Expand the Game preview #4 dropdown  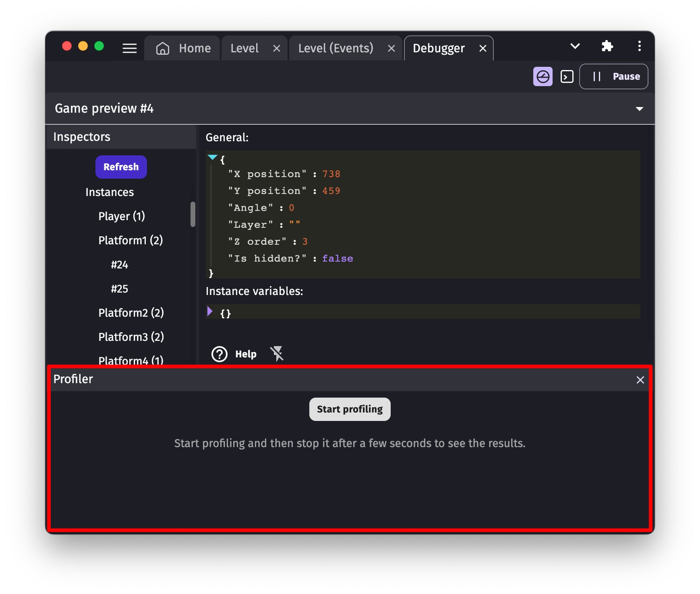pos(639,109)
